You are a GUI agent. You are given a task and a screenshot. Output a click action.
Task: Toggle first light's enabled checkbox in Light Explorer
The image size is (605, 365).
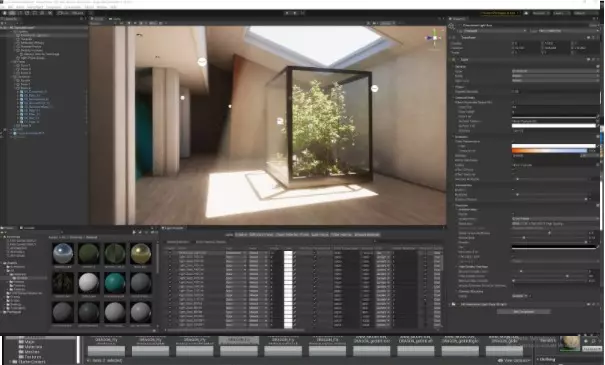coord(170,253)
